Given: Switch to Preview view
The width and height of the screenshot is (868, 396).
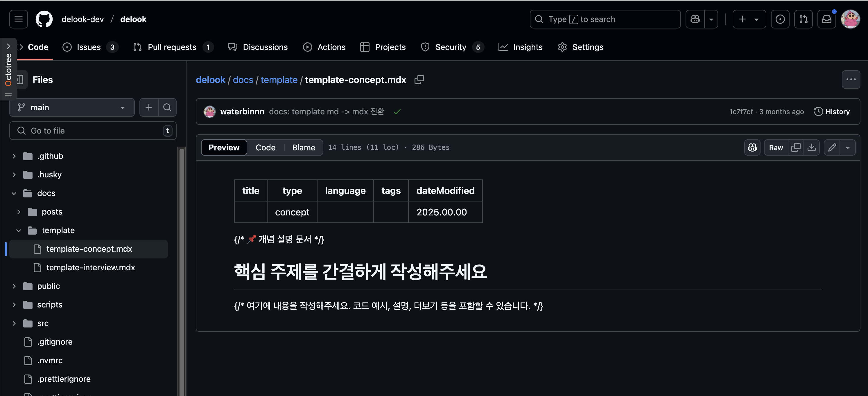Looking at the screenshot, I should (x=224, y=147).
